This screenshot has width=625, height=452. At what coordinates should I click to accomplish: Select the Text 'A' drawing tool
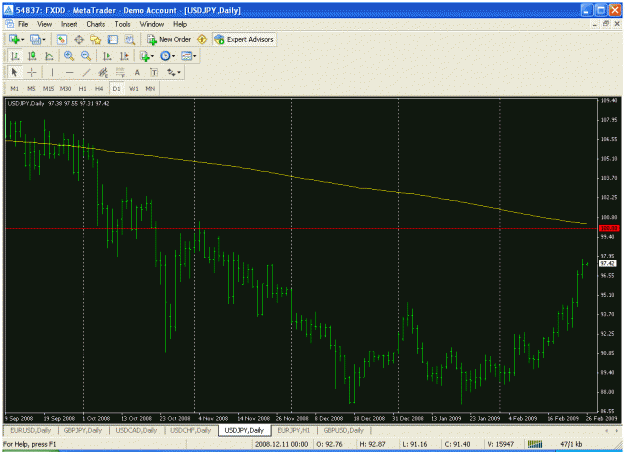pos(137,72)
